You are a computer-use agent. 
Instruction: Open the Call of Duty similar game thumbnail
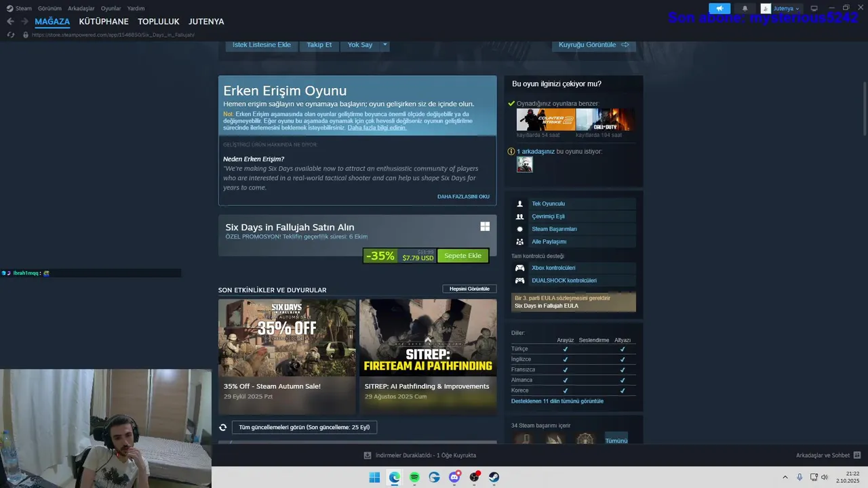(605, 119)
